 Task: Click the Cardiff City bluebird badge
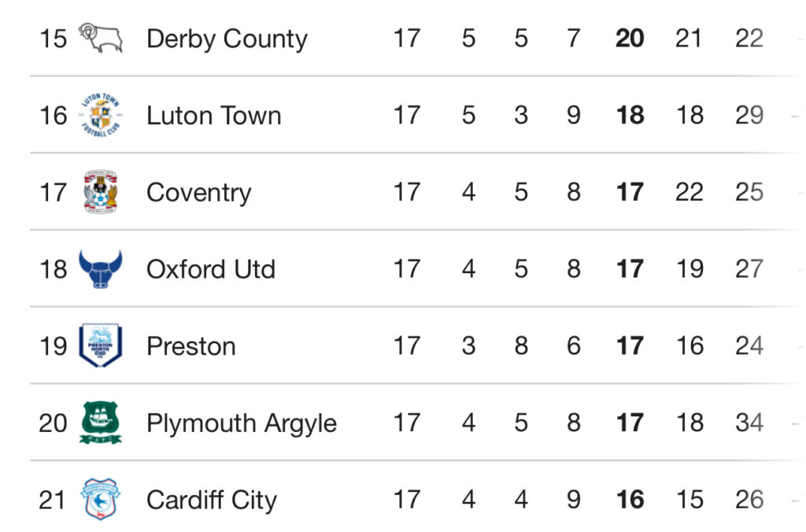pos(101,499)
